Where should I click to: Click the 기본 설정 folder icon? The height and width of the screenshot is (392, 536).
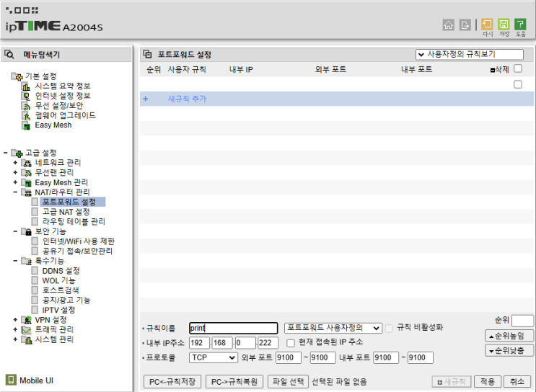pos(17,76)
